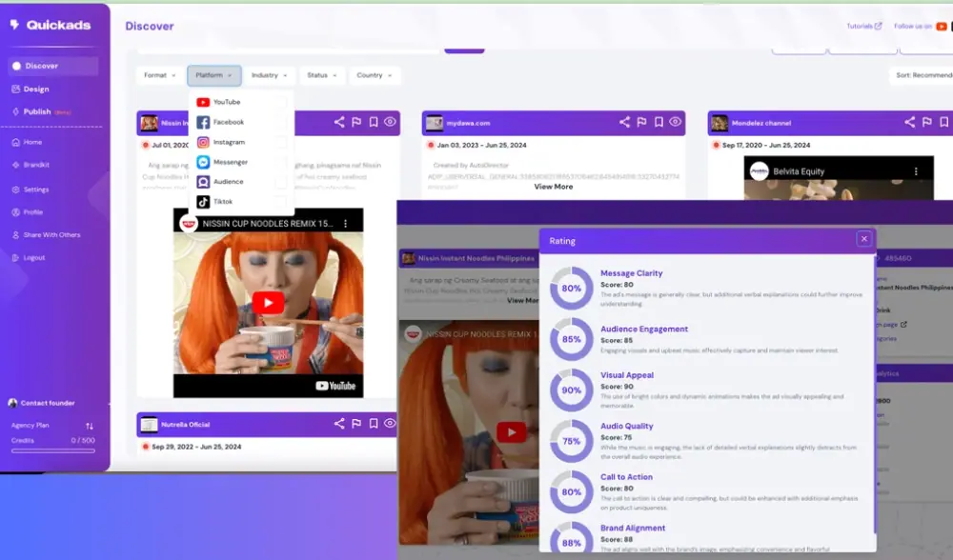Check the YouTube platform checkbox

280,102
